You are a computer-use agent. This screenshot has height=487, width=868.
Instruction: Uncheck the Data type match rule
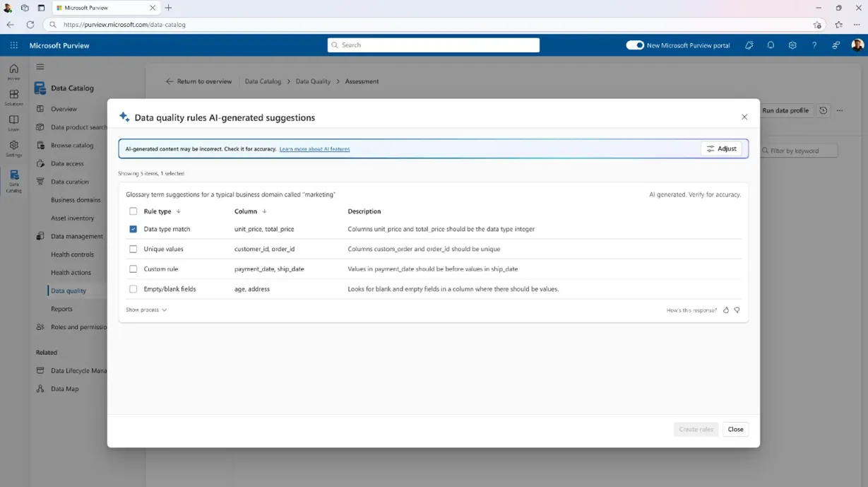point(133,229)
